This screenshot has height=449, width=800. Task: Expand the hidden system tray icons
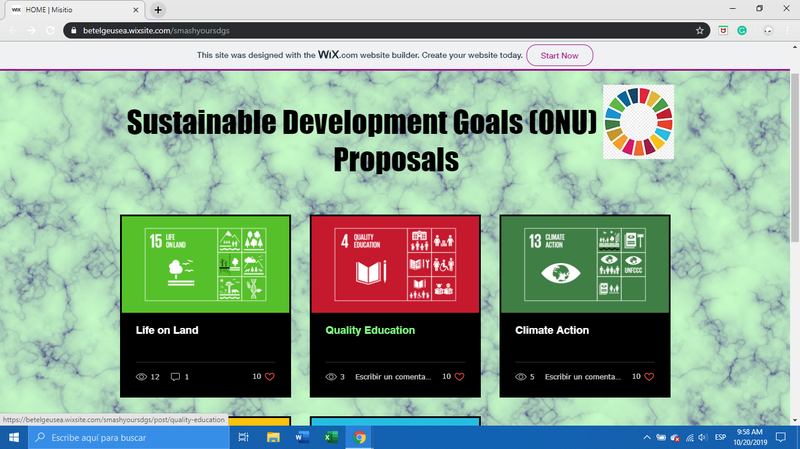tap(647, 438)
